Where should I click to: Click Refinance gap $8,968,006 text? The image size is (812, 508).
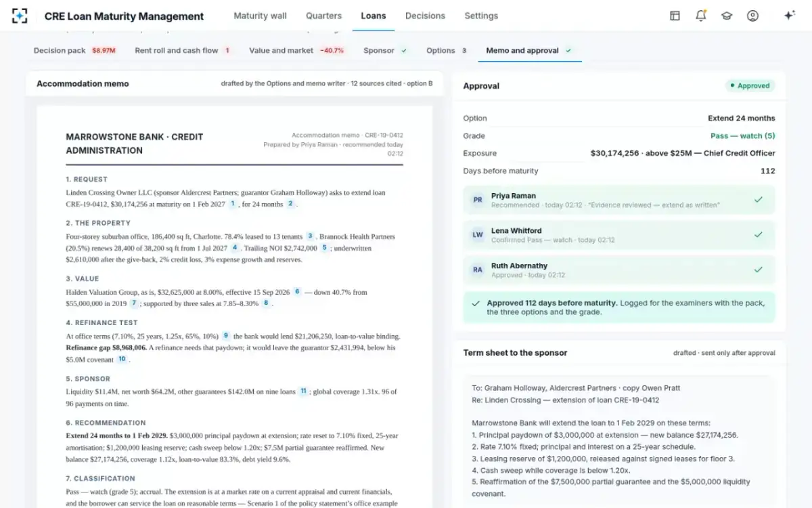point(106,347)
